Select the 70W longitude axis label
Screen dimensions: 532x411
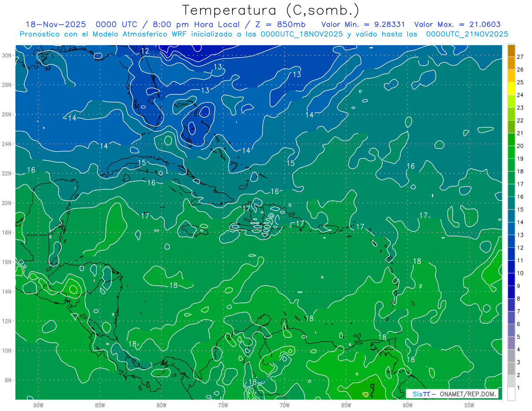click(285, 406)
